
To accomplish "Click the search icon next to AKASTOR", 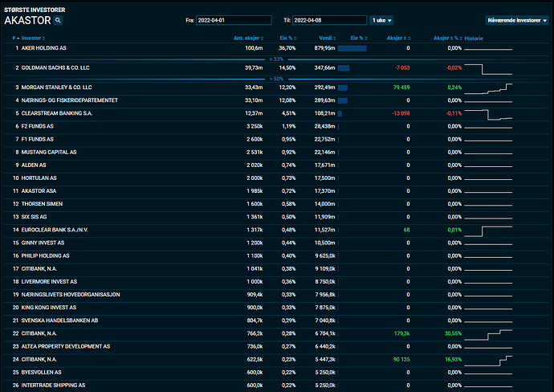I will (58, 20).
